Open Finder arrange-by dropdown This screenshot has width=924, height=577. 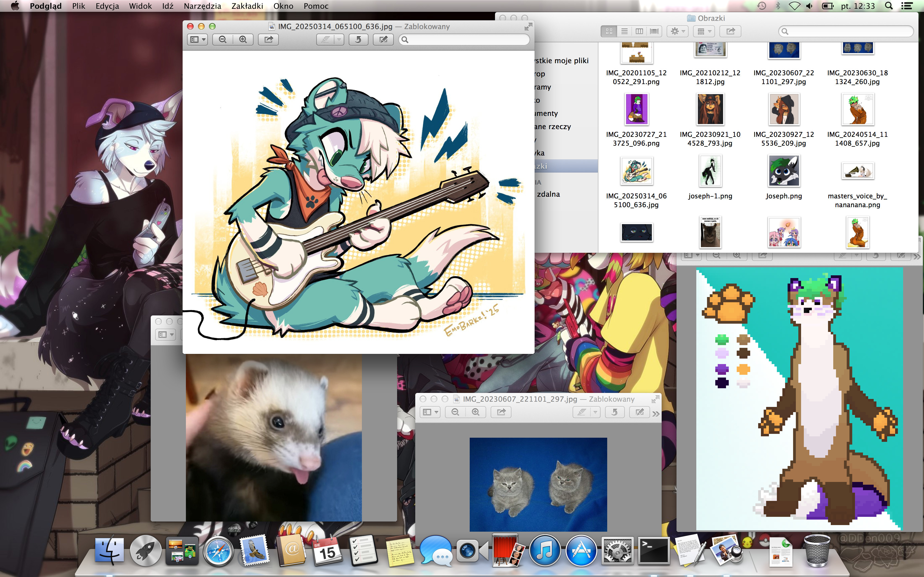pos(705,31)
